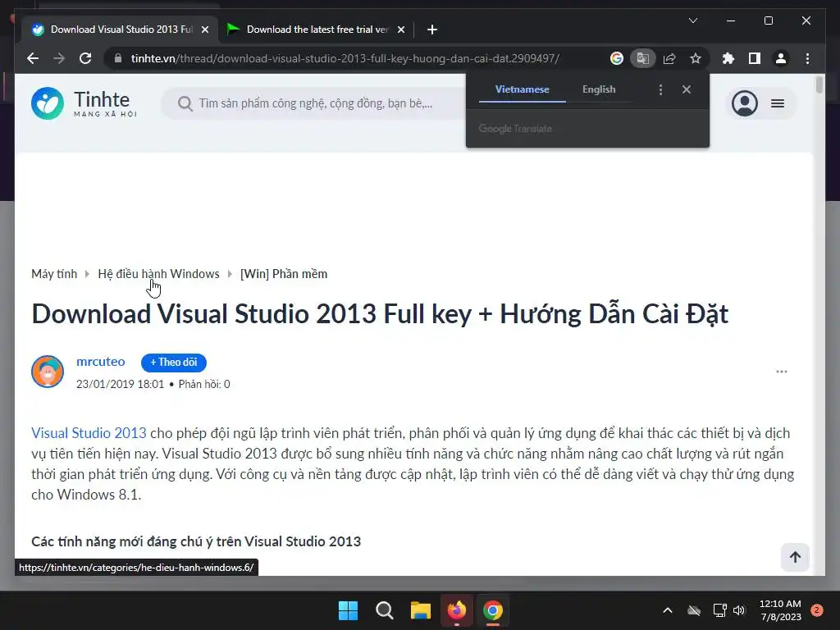Open the Google icon in address bar
The height and width of the screenshot is (630, 840).
[617, 58]
